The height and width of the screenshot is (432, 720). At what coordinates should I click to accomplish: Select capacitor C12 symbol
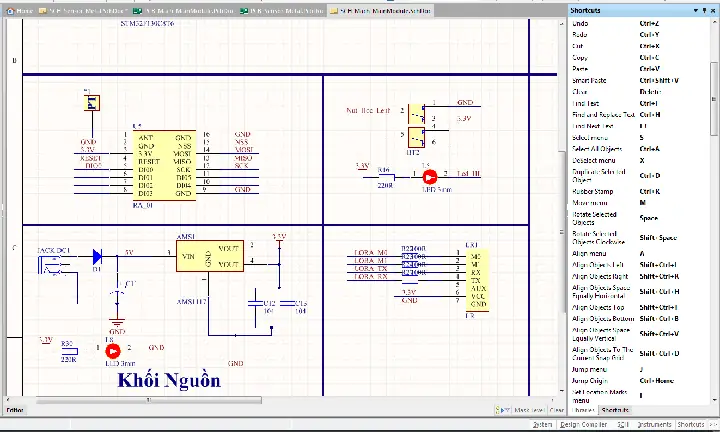[x=255, y=303]
